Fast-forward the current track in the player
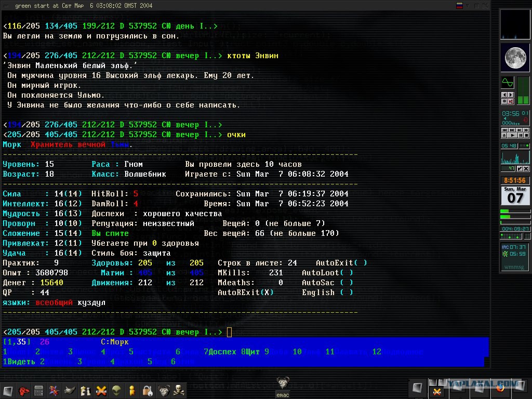This screenshot has width=532, height=399. point(526,130)
